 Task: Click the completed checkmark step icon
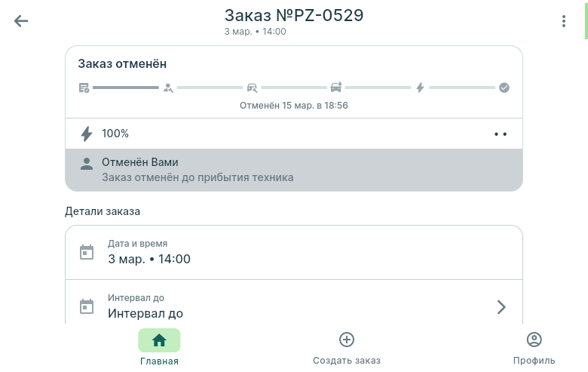point(504,88)
